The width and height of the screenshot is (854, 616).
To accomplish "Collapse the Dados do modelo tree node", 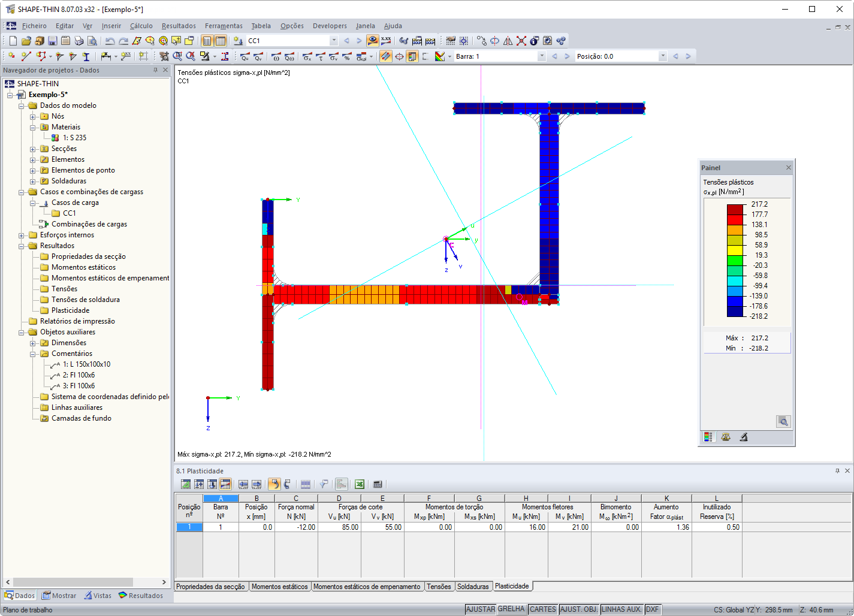I will click(21, 105).
